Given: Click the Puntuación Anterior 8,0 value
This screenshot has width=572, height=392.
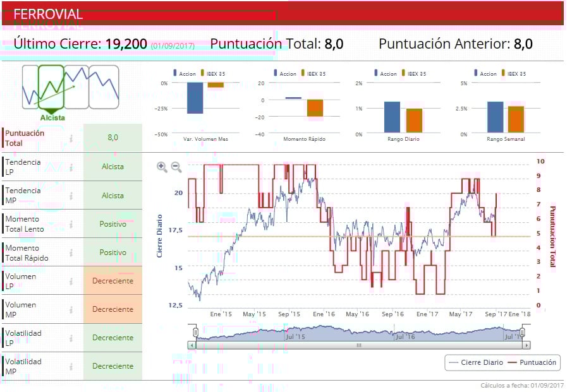Looking at the screenshot, I should click(x=523, y=44).
